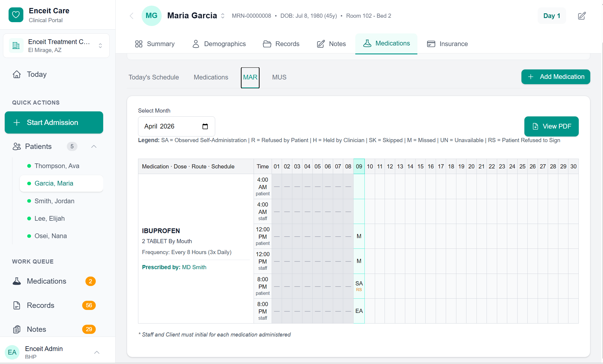Screen dimensions: 603x364
Task: Select patient Osei, Nana
Action: pos(61,236)
